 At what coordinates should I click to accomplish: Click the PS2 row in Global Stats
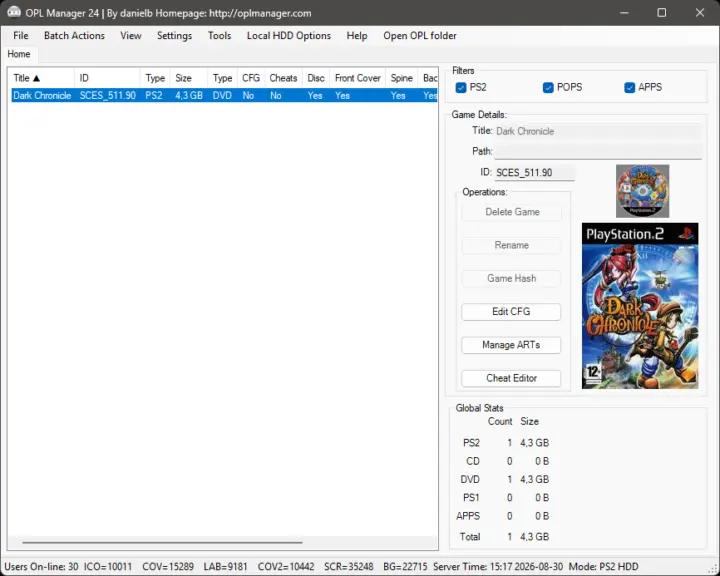pyautogui.click(x=505, y=443)
